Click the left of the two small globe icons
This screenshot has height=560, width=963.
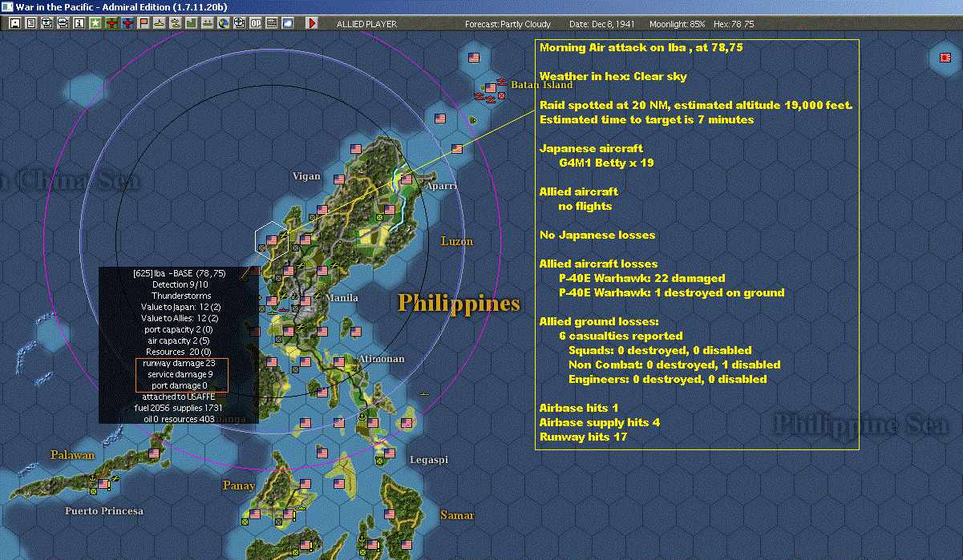(x=47, y=23)
